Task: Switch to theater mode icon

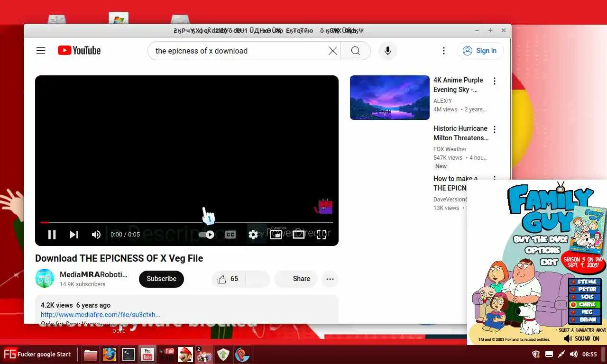Action: tap(299, 235)
